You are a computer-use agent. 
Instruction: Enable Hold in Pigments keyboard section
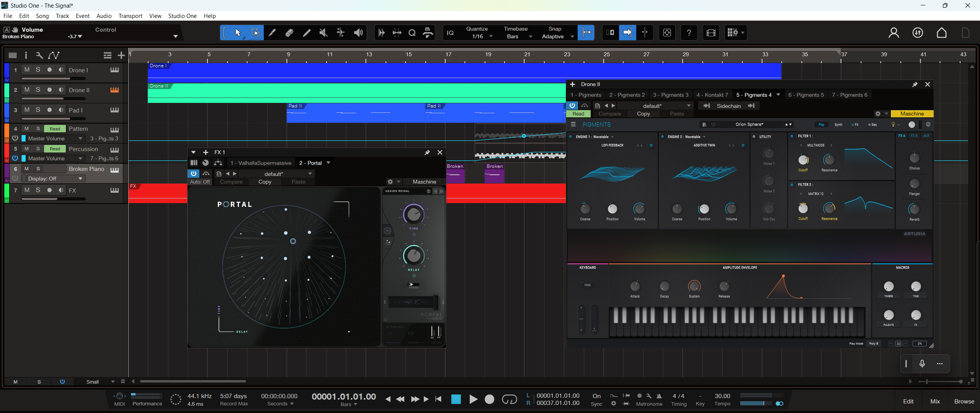[x=588, y=285]
